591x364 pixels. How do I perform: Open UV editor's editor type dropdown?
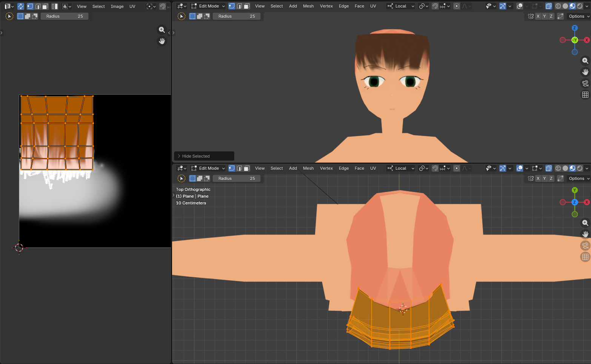[x=9, y=6]
